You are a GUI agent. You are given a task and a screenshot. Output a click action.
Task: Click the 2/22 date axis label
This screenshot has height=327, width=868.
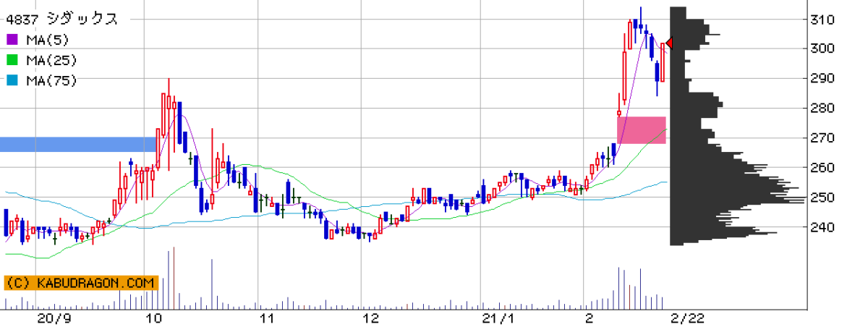tap(686, 318)
